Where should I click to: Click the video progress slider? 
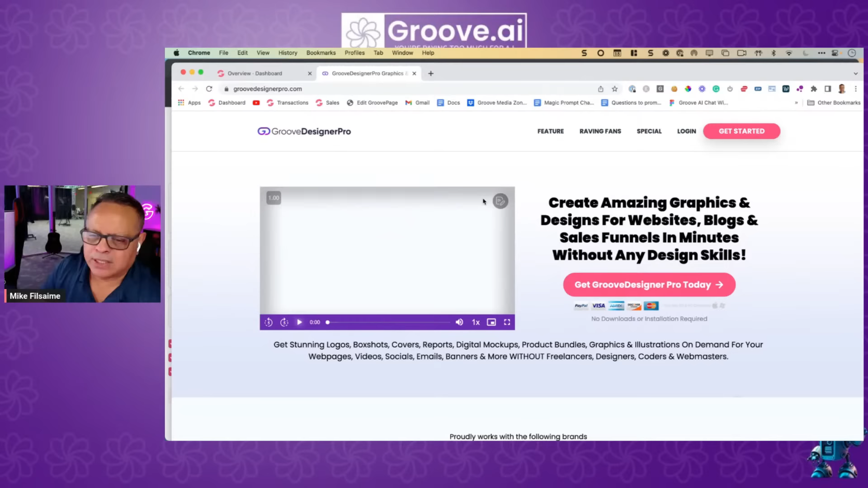[388, 322]
